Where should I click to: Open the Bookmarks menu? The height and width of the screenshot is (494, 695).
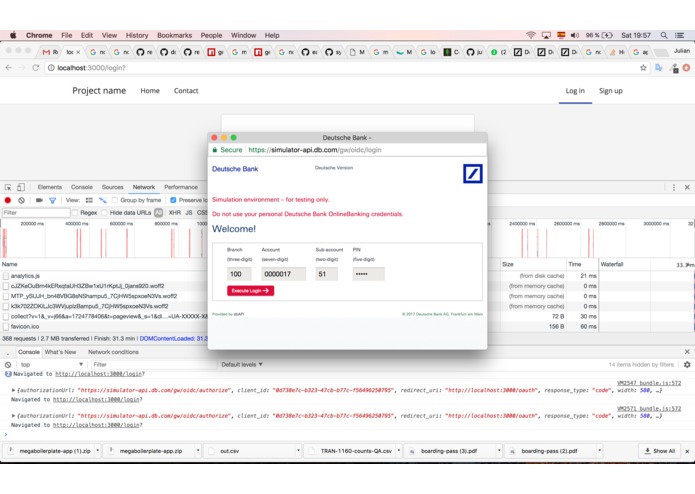pyautogui.click(x=174, y=35)
